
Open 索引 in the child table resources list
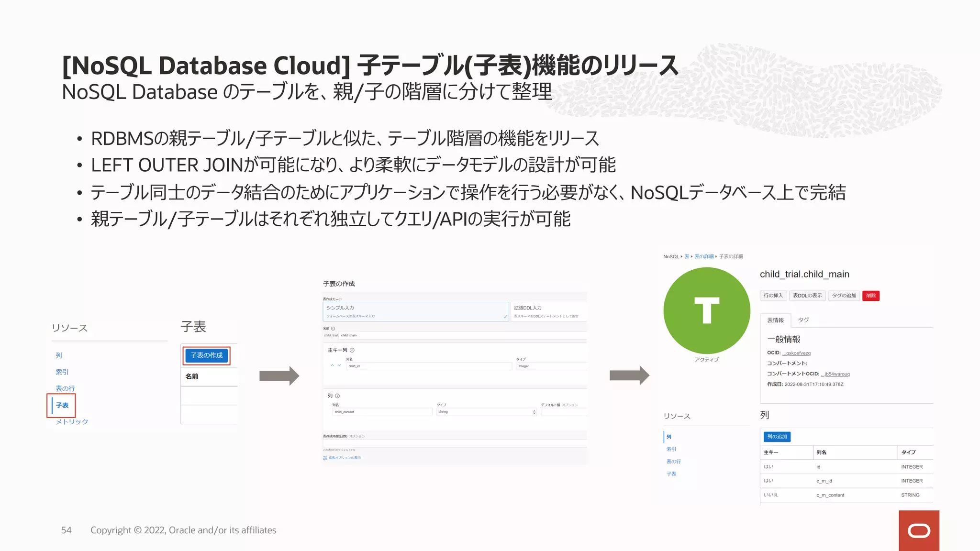tap(671, 449)
